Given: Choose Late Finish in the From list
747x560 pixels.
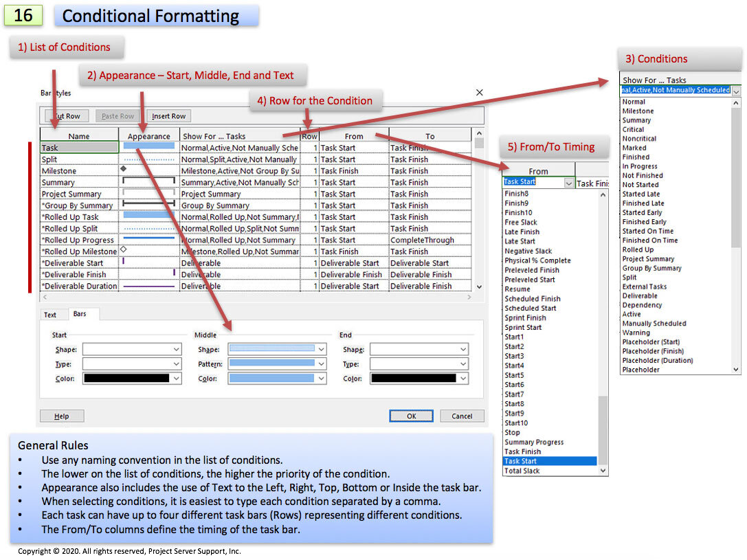Looking at the screenshot, I should coord(522,232).
